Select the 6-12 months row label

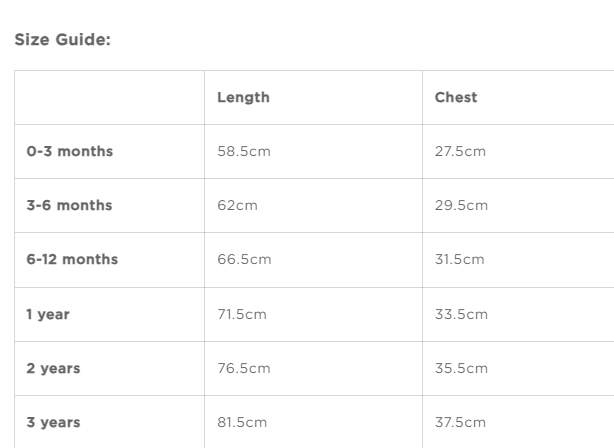pos(72,260)
